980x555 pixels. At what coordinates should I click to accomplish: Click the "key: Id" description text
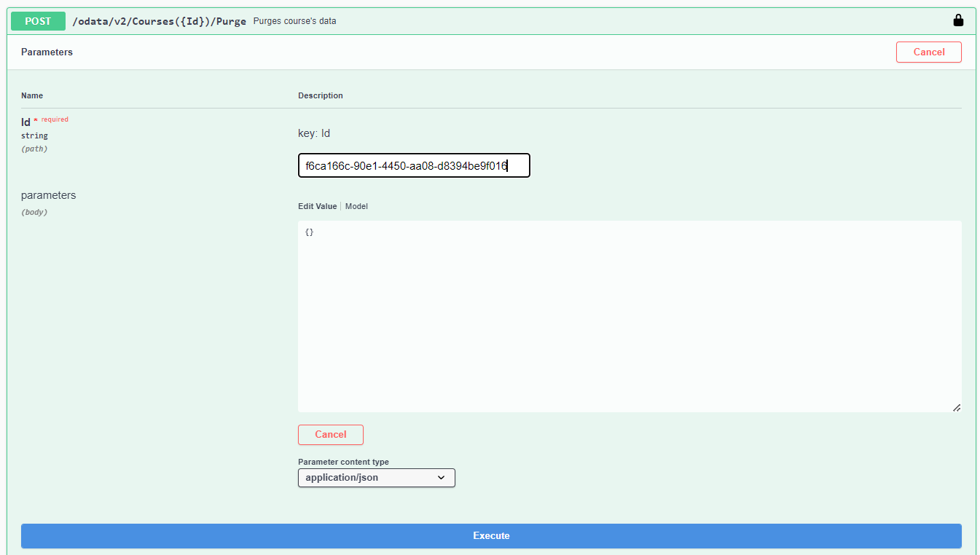coord(314,133)
